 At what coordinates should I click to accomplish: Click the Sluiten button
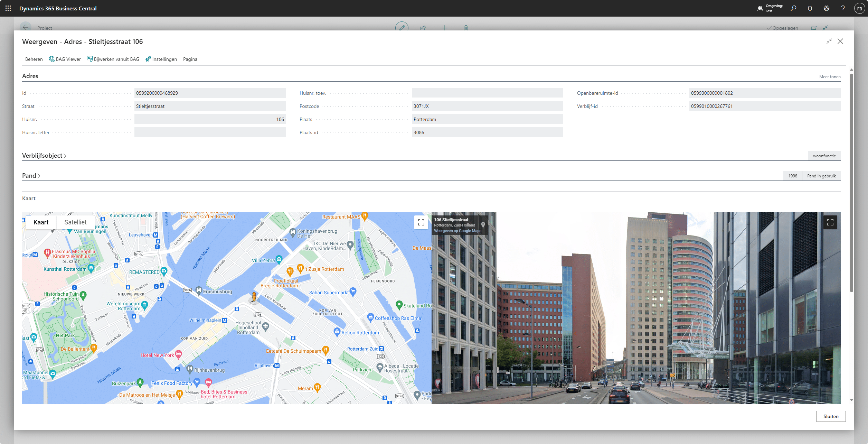click(831, 416)
